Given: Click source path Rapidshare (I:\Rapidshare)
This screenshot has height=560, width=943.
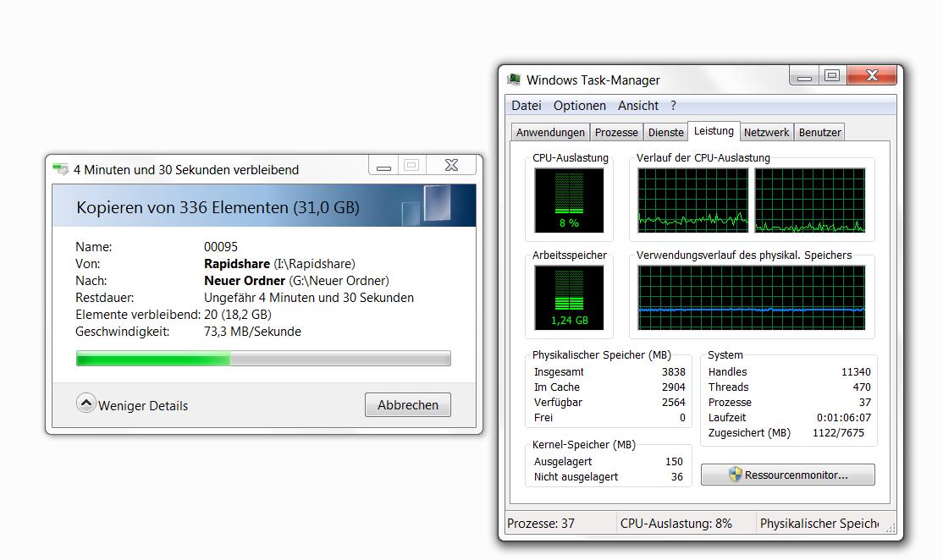Looking at the screenshot, I should [279, 264].
